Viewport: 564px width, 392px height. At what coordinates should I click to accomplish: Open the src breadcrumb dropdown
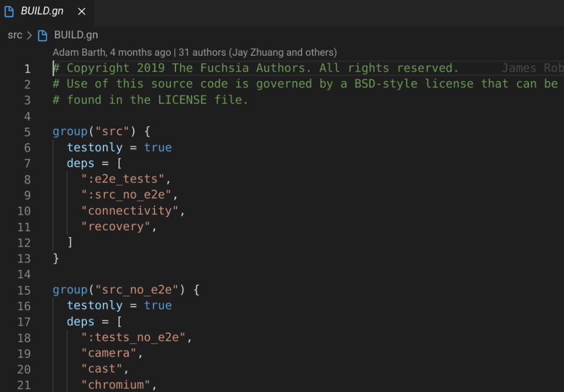[15, 35]
